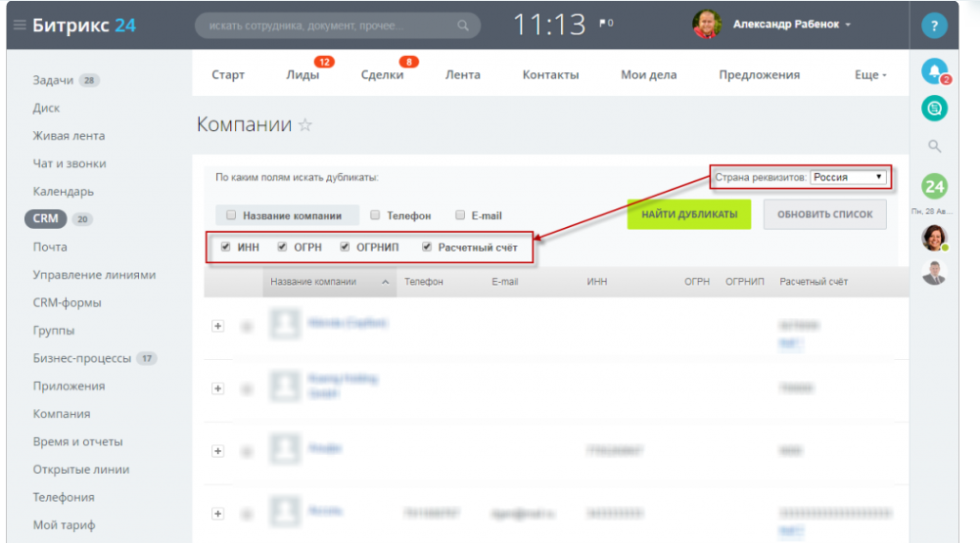Open Чат и звонки in sidebar
The height and width of the screenshot is (543, 980).
pyautogui.click(x=70, y=163)
